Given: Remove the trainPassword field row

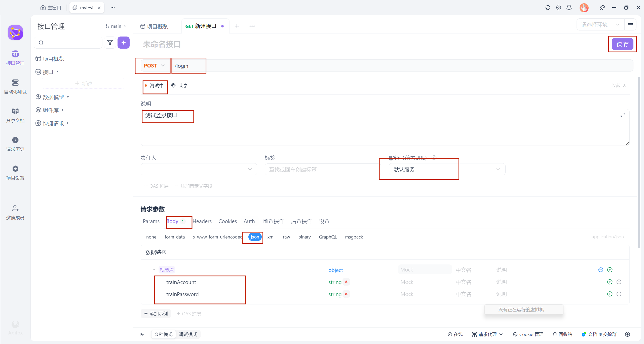Looking at the screenshot, I should pyautogui.click(x=619, y=294).
